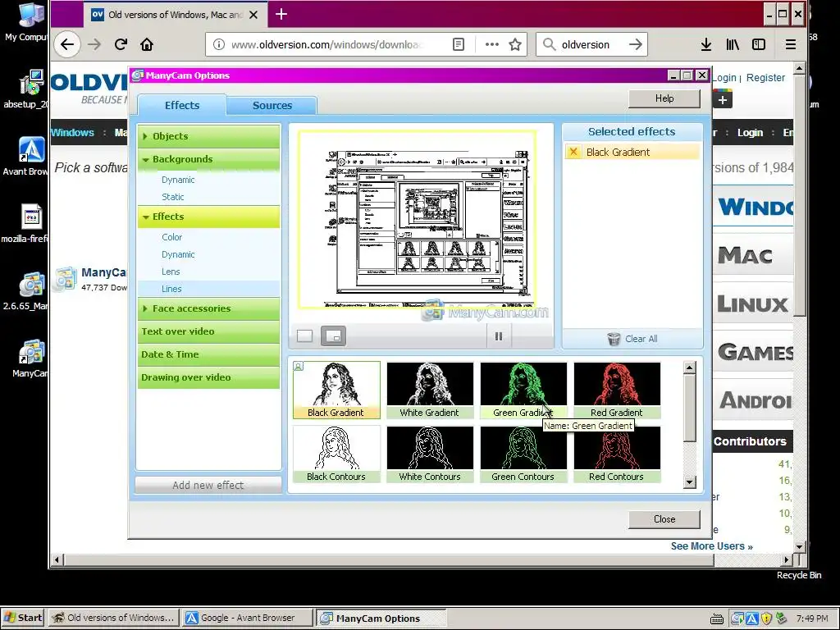Select Dynamic under Effects
The height and width of the screenshot is (630, 840).
pyautogui.click(x=178, y=254)
